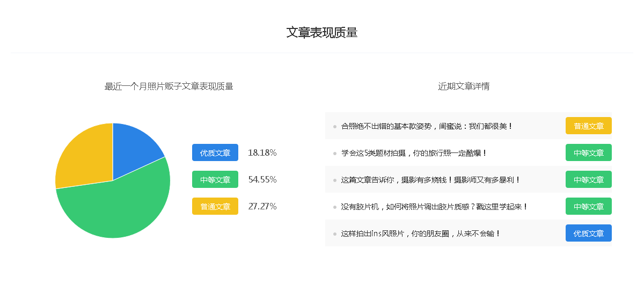
Task: Click 优质文章 tag on the last article row
Action: pos(589,234)
